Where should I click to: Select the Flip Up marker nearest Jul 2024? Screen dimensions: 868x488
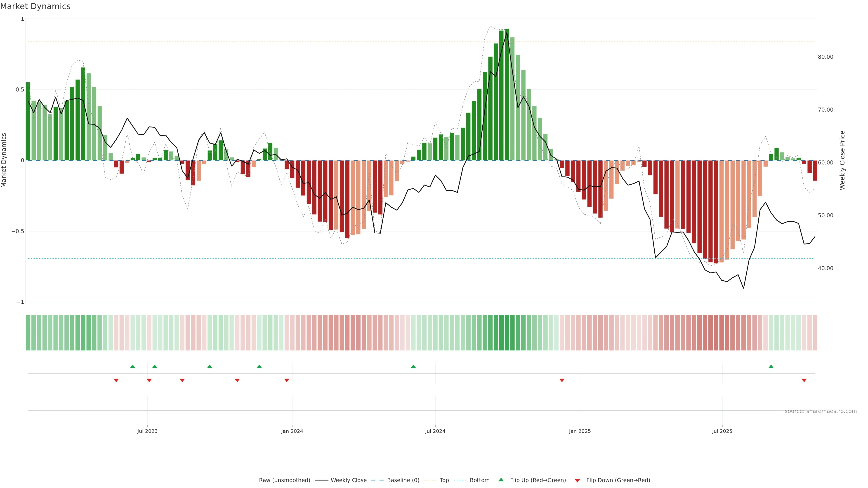pos(413,366)
